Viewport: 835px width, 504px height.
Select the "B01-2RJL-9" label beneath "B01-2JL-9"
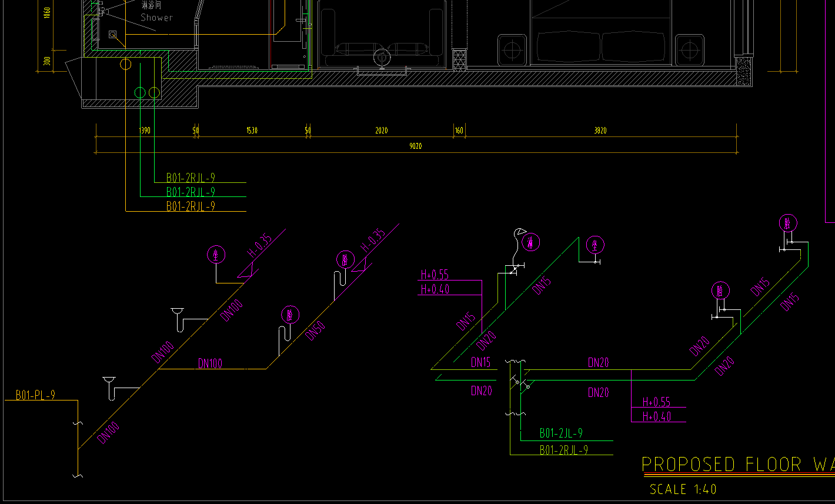coord(564,450)
